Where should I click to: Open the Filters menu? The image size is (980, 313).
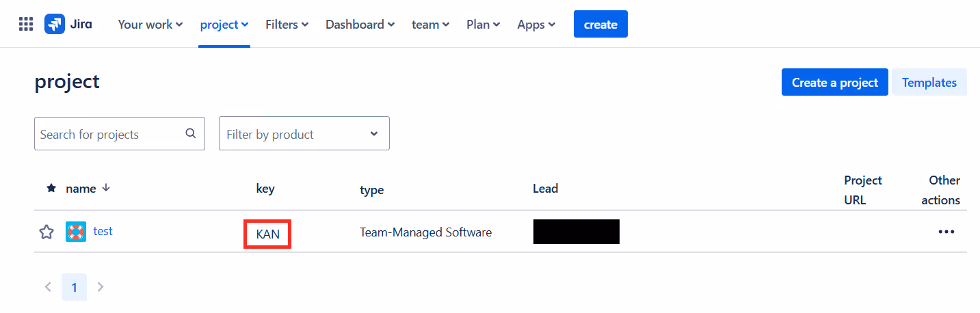click(x=287, y=25)
